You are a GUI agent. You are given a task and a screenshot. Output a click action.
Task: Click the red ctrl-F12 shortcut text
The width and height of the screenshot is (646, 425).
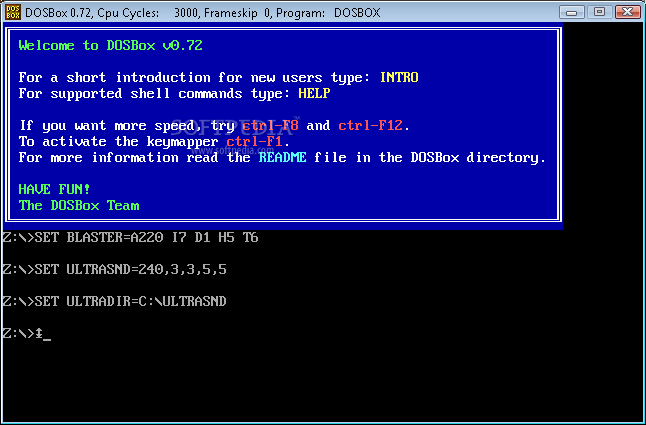[370, 126]
